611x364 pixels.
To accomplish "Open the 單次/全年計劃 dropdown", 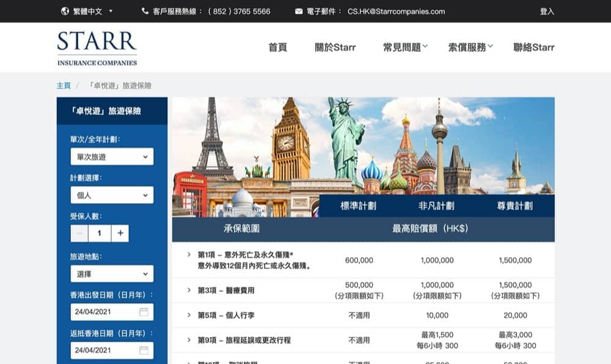I will pos(112,157).
